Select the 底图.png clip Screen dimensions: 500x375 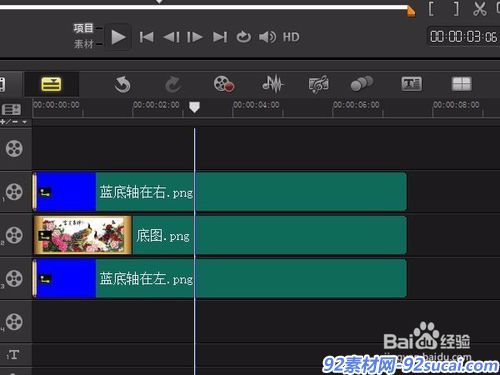pyautogui.click(x=219, y=235)
